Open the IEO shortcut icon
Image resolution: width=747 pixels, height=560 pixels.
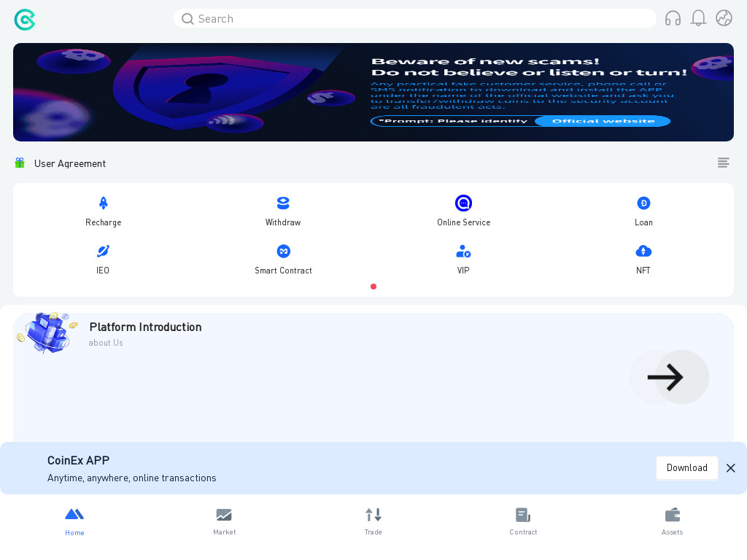(103, 252)
